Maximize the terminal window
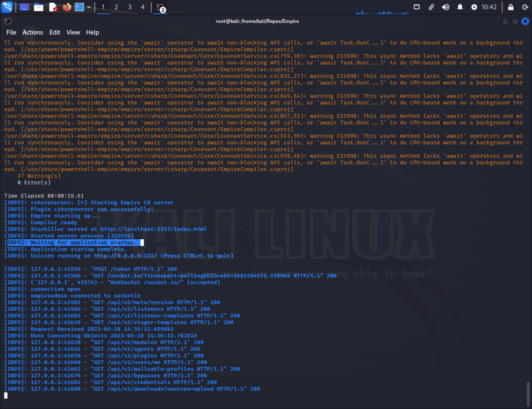 click(515, 21)
